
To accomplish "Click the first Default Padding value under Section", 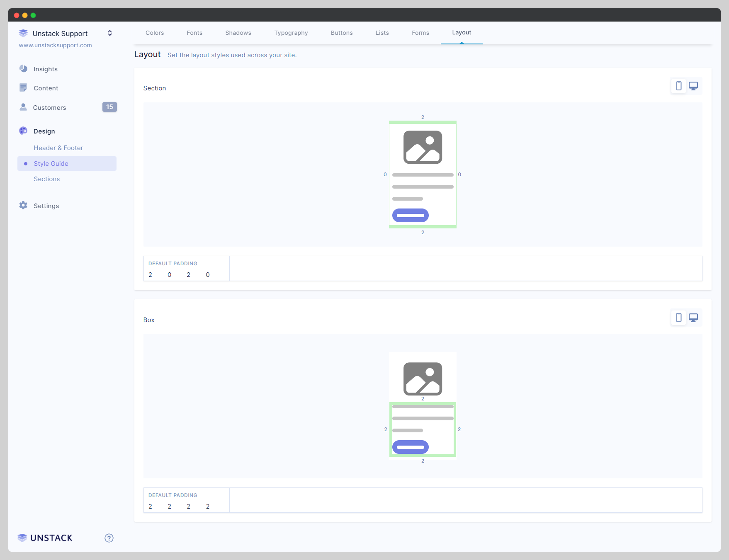I will click(150, 274).
